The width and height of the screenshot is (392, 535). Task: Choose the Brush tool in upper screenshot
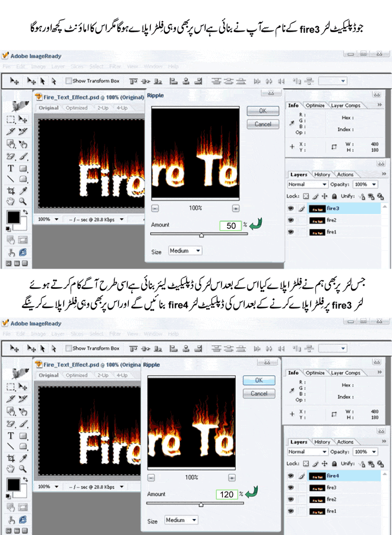[x=23, y=156]
